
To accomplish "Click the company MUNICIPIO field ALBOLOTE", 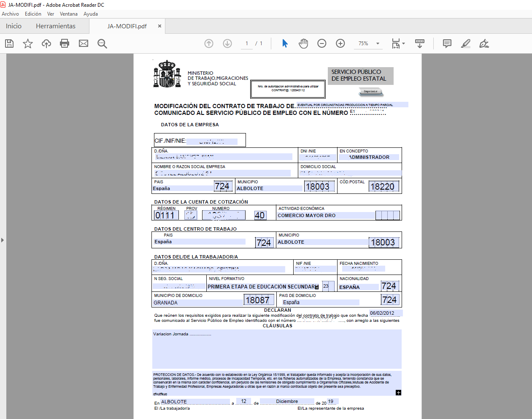I will 270,188.
